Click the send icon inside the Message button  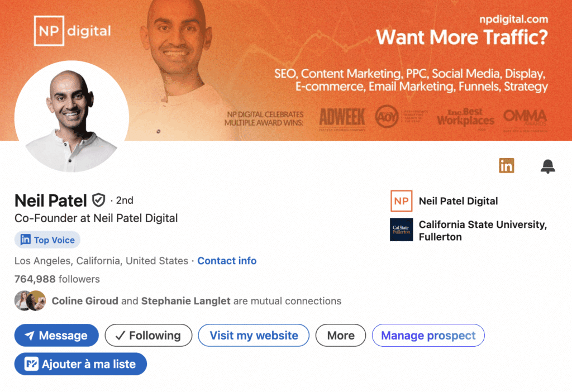[x=30, y=335]
